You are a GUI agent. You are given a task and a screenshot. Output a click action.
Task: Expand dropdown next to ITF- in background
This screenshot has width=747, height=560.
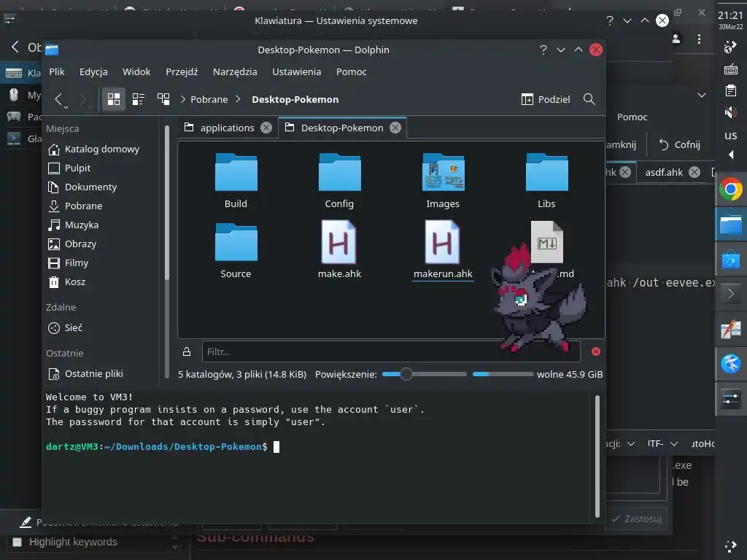673,444
